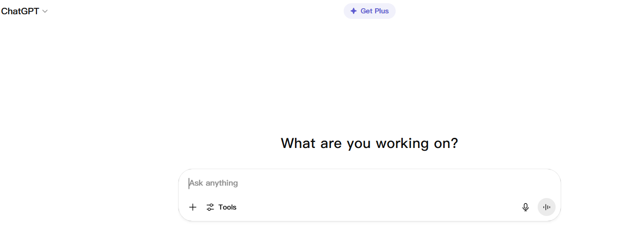Expand the chevron beside ChatGPT
This screenshot has height=244, width=644.
[45, 11]
